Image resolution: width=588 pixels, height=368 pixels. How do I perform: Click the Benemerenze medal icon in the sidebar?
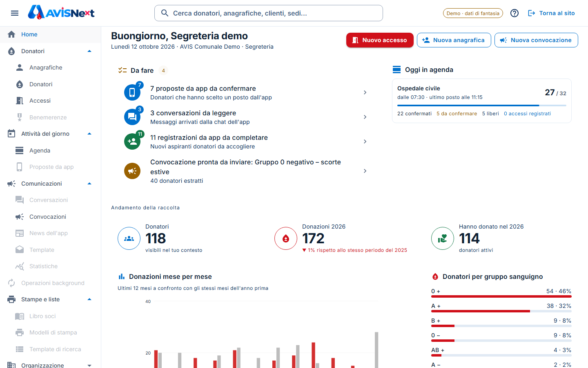(20, 117)
